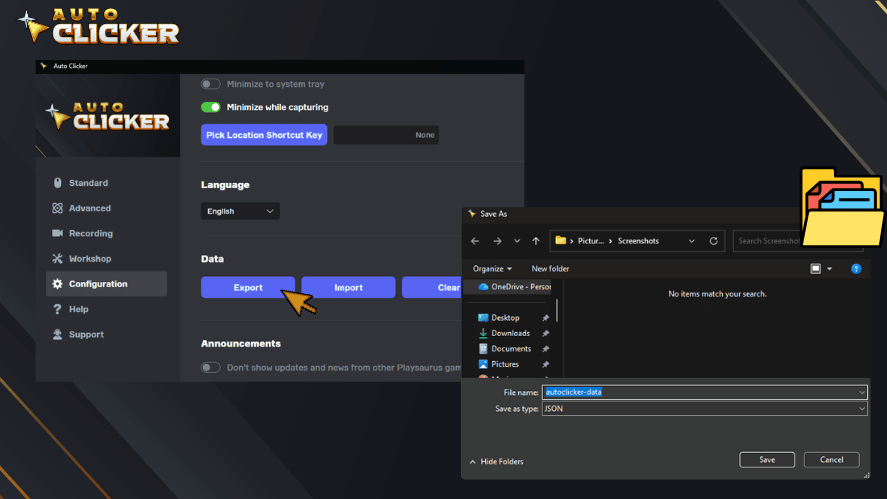Change the view layout icon
Image resolution: width=887 pixels, height=499 pixels.
(x=816, y=269)
